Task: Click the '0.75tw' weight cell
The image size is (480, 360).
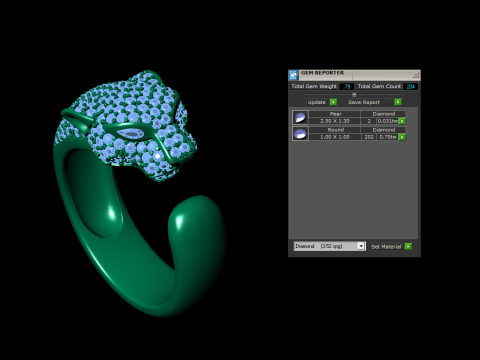Action: (388, 137)
